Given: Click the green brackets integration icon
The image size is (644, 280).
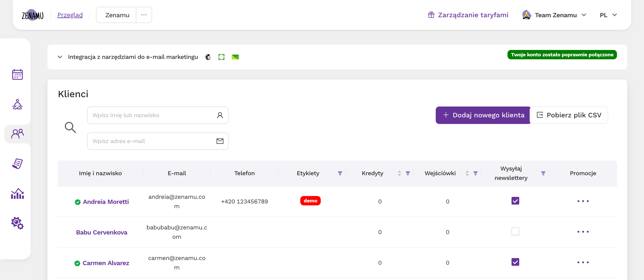Looking at the screenshot, I should tap(221, 57).
